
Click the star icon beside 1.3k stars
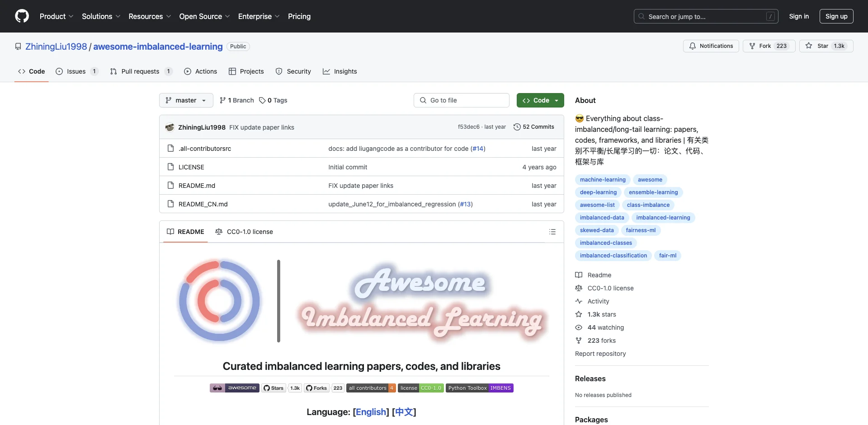[579, 314]
